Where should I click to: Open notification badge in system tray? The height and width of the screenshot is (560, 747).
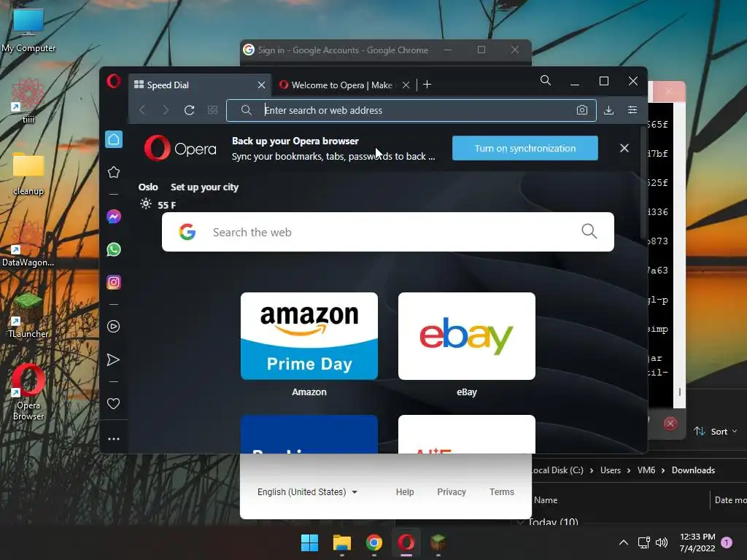(727, 542)
